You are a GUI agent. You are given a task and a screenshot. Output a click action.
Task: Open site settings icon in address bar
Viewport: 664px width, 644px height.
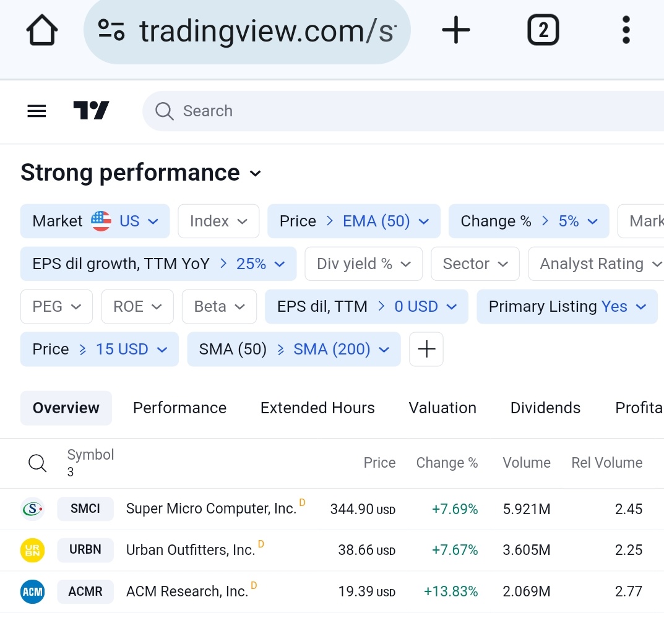coord(111,30)
